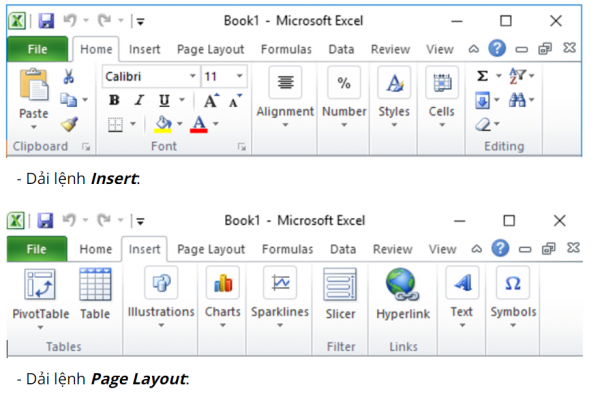This screenshot has width=600, height=398.
Task: Click Paste icon in top Excel window
Action: pyautogui.click(x=34, y=85)
